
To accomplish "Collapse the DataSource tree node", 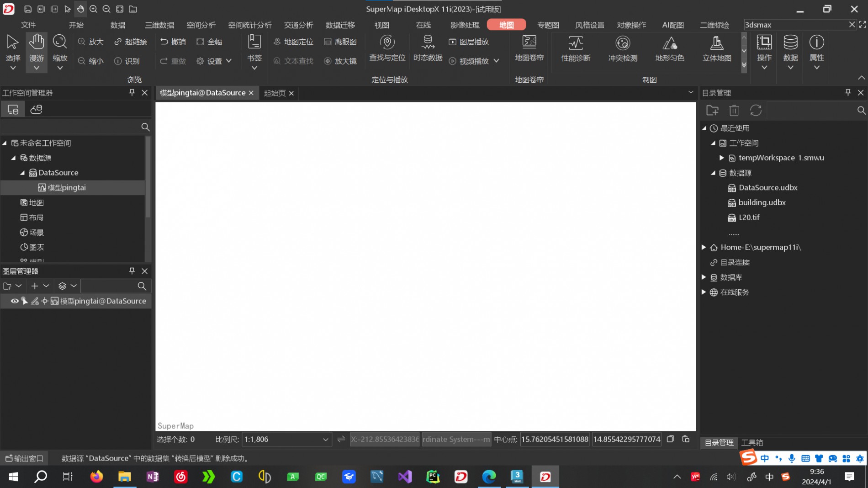I will 22,173.
